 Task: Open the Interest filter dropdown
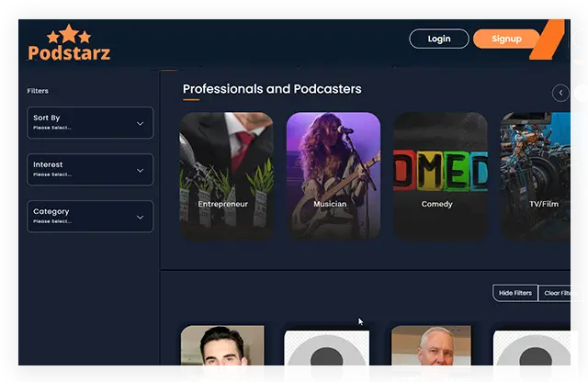(x=90, y=170)
